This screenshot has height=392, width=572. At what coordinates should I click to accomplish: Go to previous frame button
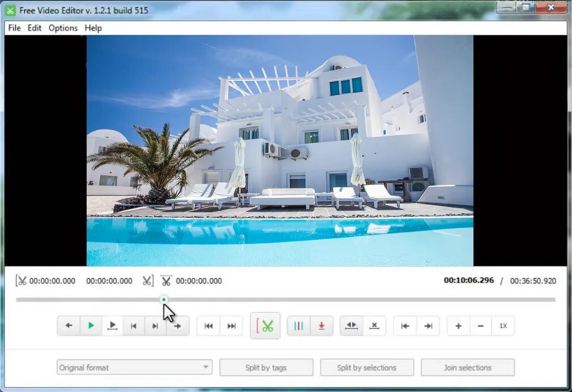pos(134,326)
